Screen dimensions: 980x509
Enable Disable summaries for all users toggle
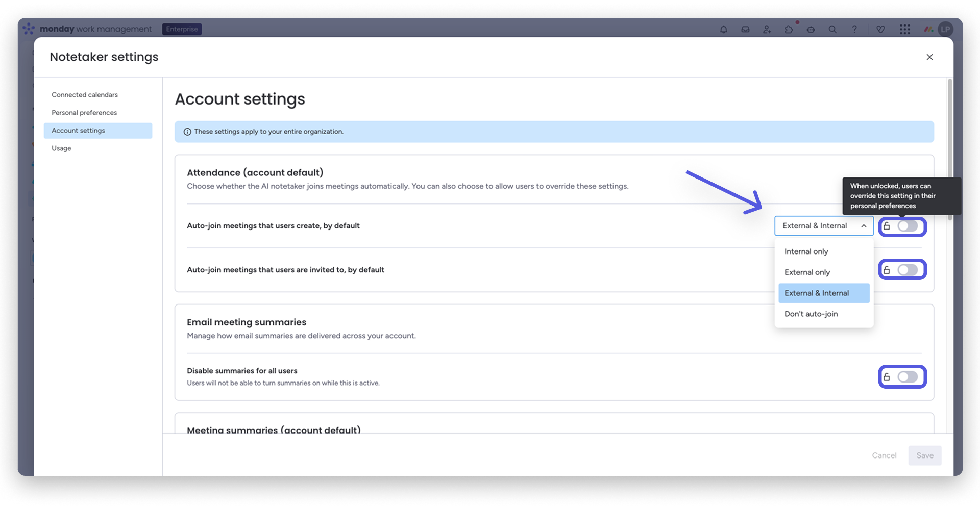(x=908, y=377)
